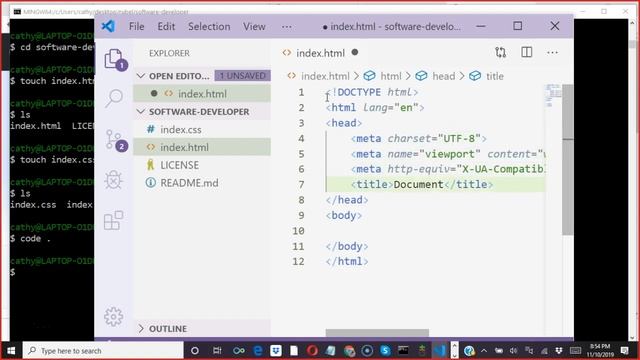Open Opera browser from taskbar
Viewport: 640px width, 360px height.
(312, 351)
